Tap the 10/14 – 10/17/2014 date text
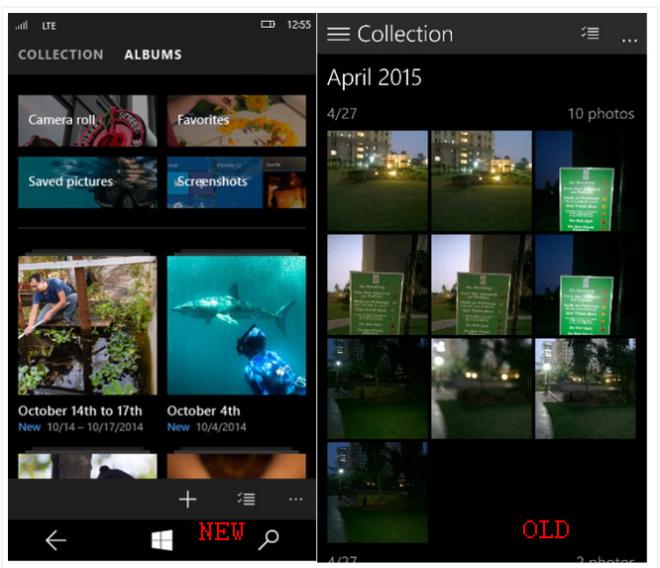The height and width of the screenshot is (568, 660). click(95, 427)
